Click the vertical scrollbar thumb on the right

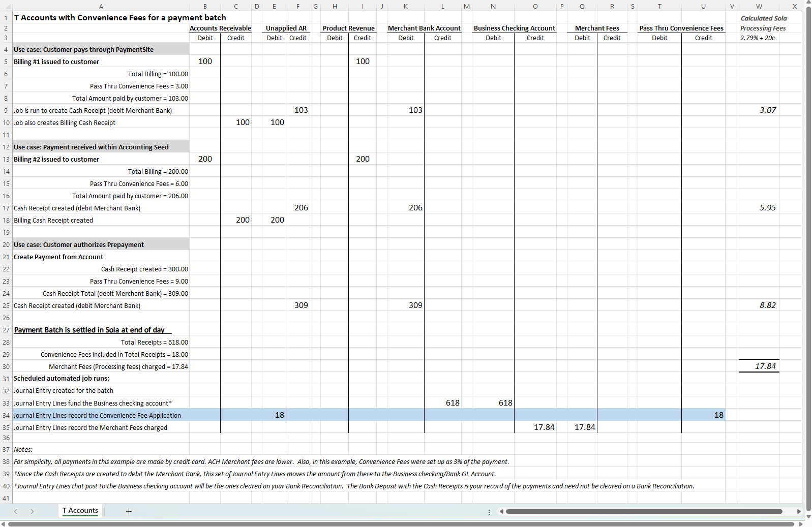808,254
